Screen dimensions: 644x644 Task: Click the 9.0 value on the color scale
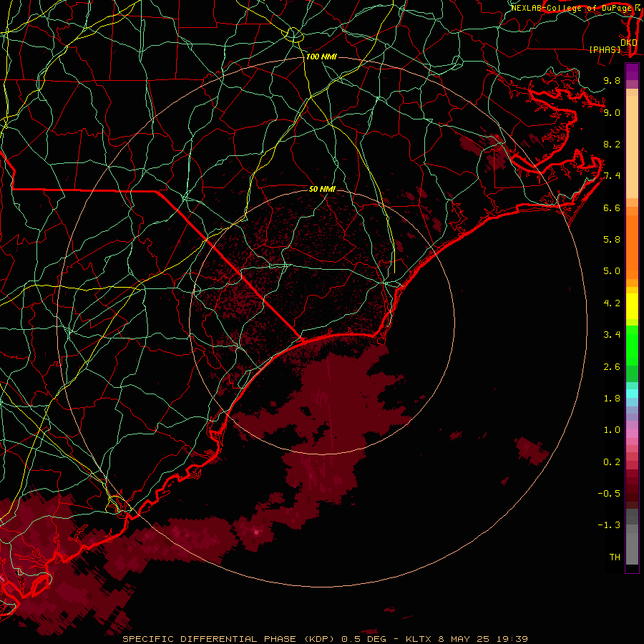[x=612, y=112]
